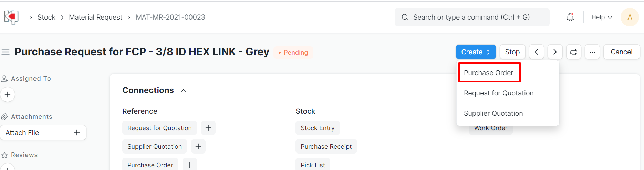The width and height of the screenshot is (644, 170).
Task: Add new Supplier Quotation plus icon
Action: click(x=198, y=146)
